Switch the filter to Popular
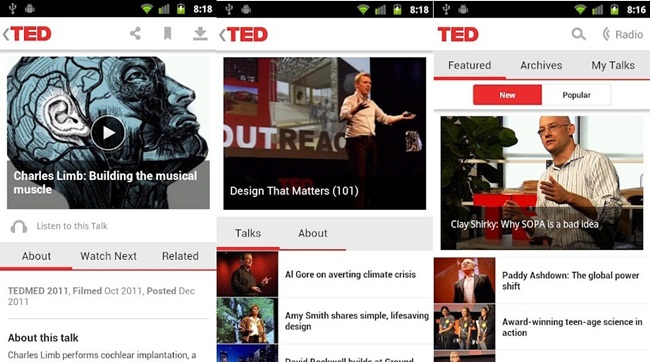Image resolution: width=650 pixels, height=362 pixels. pos(576,95)
